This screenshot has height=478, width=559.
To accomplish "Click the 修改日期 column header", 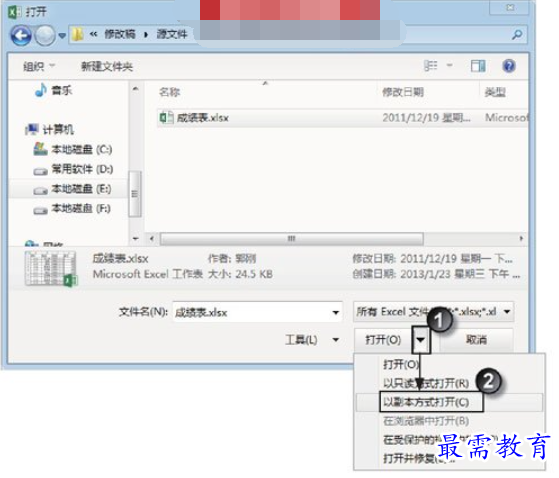I will [403, 92].
